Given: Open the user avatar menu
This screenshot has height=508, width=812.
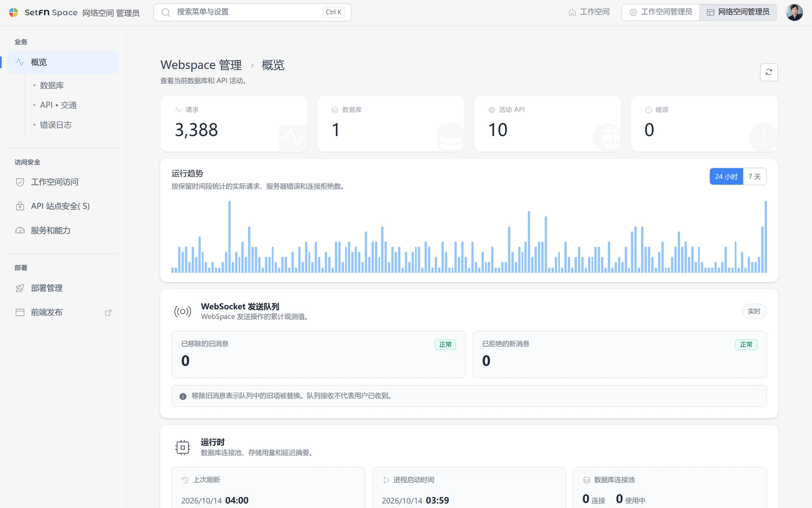Looking at the screenshot, I should [794, 12].
